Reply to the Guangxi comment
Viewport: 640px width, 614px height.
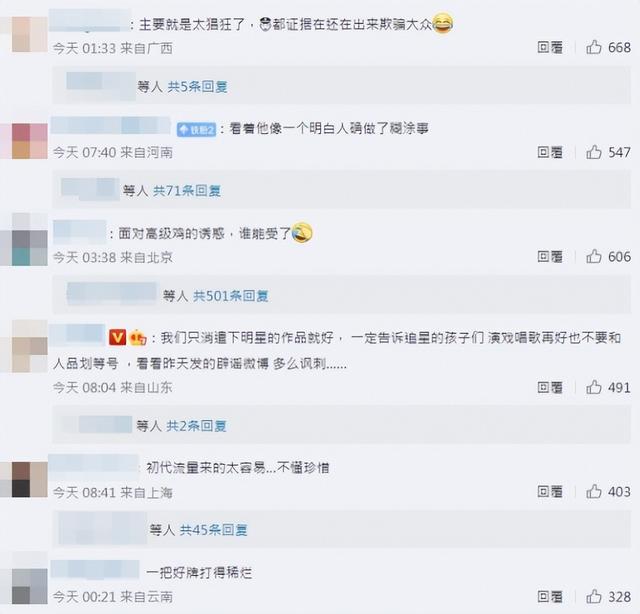(x=550, y=48)
